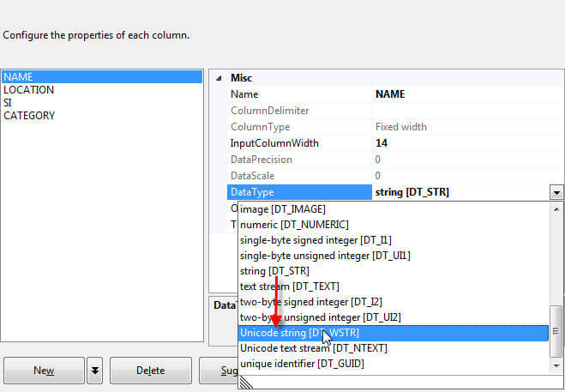Click the New column button
This screenshot has height=392, width=565.
44,371
